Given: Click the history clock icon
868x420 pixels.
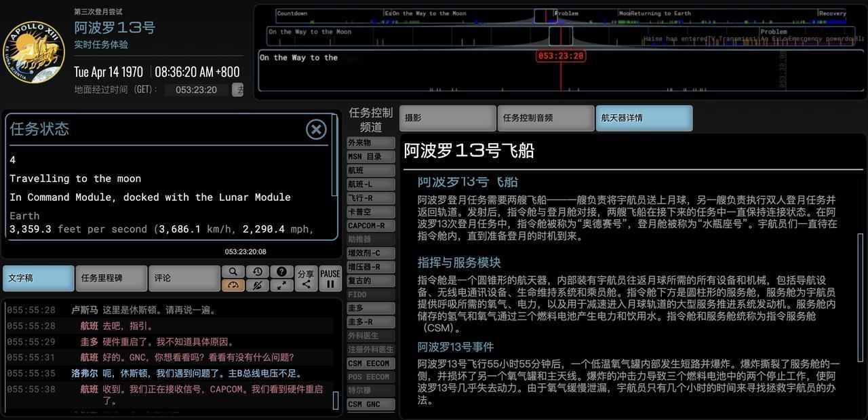Looking at the screenshot, I should pos(257,271).
